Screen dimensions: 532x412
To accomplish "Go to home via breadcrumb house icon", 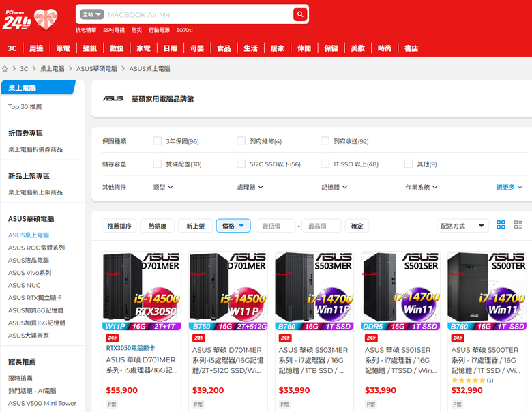I will (x=5, y=69).
